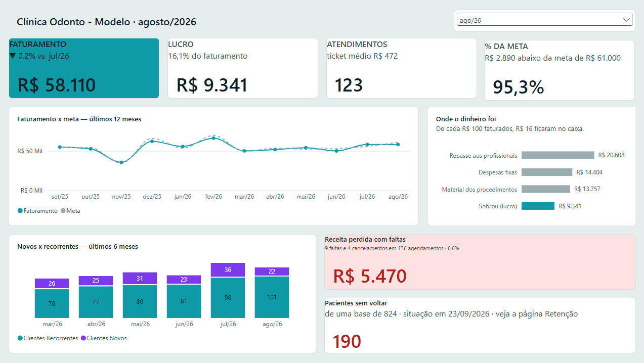The height and width of the screenshot is (363, 644).
Task: Select the Atendimentos card value 123
Action: 349,85
